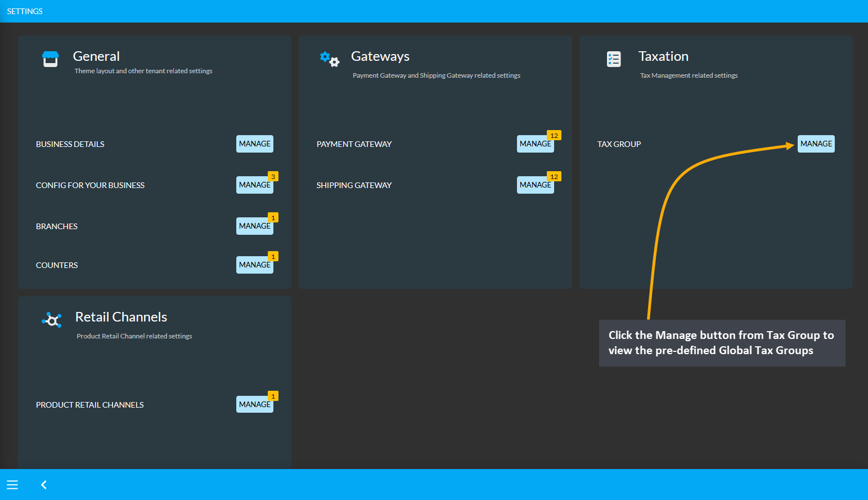Click 'Product Retail Channel related settings' subtitle
This screenshot has width=868, height=500.
(134, 336)
